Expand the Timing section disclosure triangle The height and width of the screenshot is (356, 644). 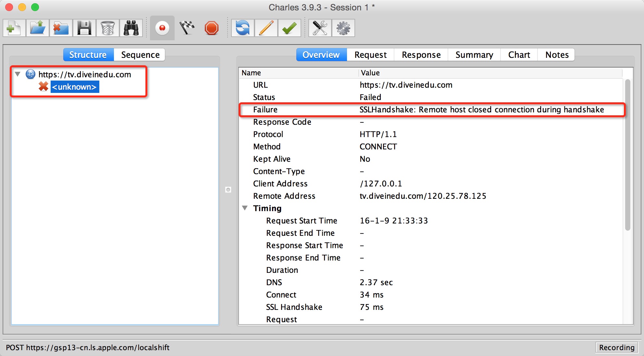(x=246, y=208)
